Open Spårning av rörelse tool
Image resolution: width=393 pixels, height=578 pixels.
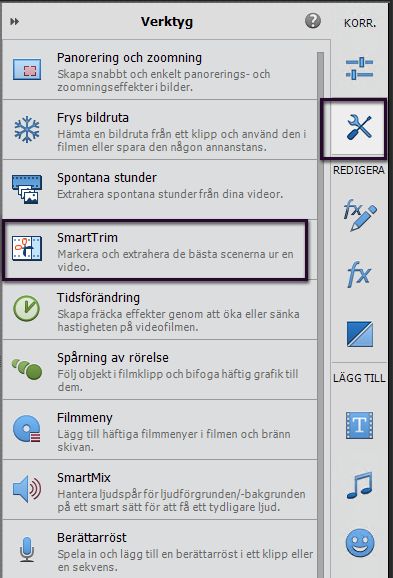[160, 370]
